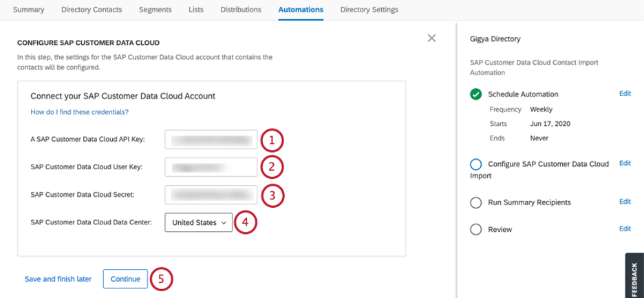Click the Starts date Jun 17, 2020
This screenshot has width=644, height=298.
[x=550, y=124]
